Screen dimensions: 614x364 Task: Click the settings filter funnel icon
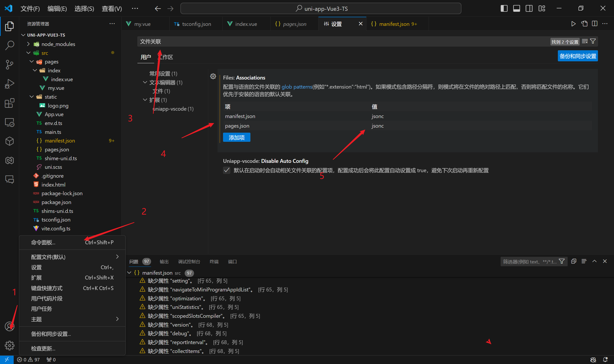pyautogui.click(x=593, y=41)
